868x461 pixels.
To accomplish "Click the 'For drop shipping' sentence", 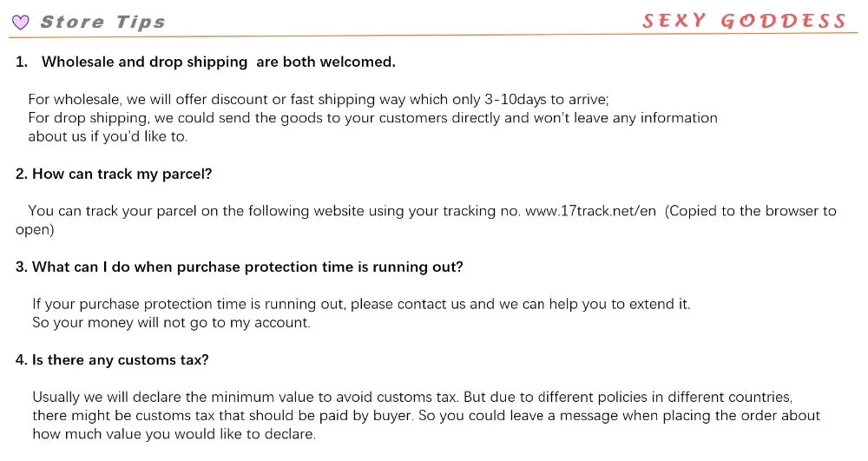I will click(x=372, y=118).
